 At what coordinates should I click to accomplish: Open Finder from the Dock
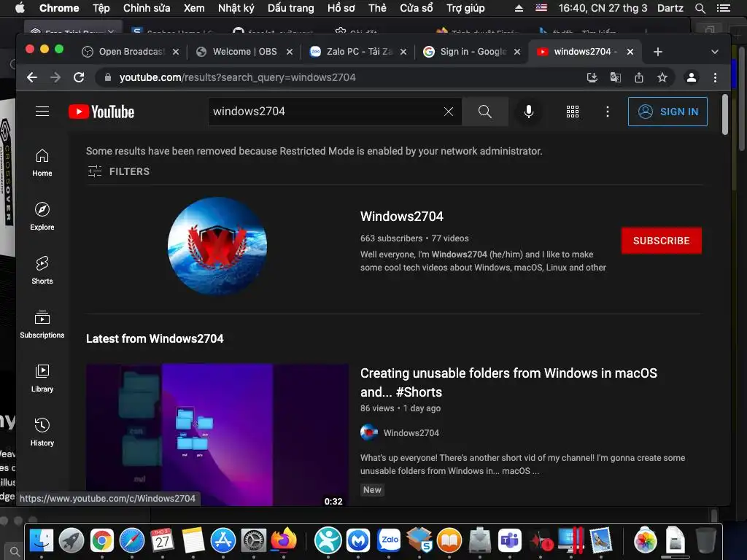[x=42, y=540]
